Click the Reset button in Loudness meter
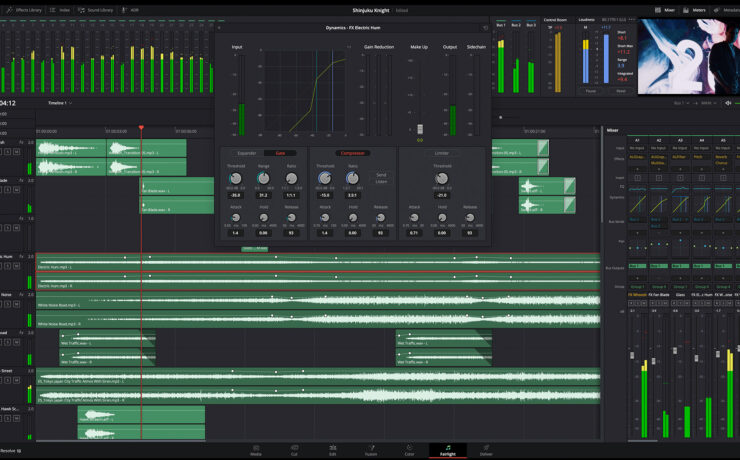740x460 pixels. 621,91
